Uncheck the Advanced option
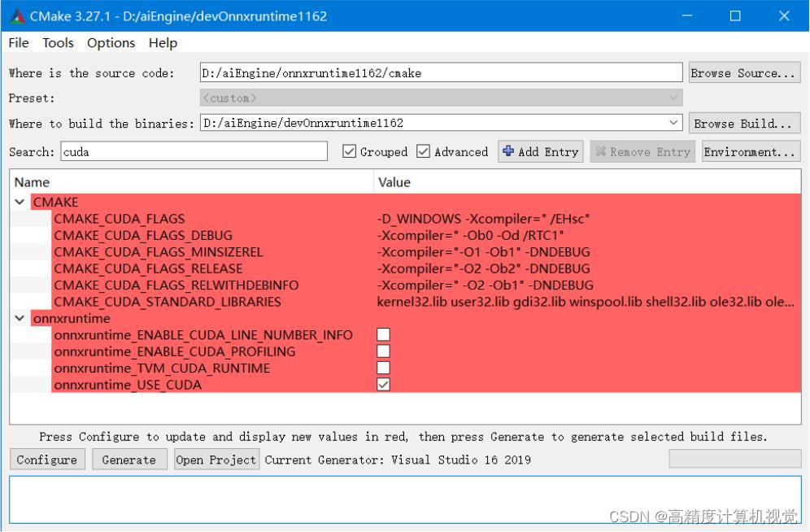 tap(425, 151)
